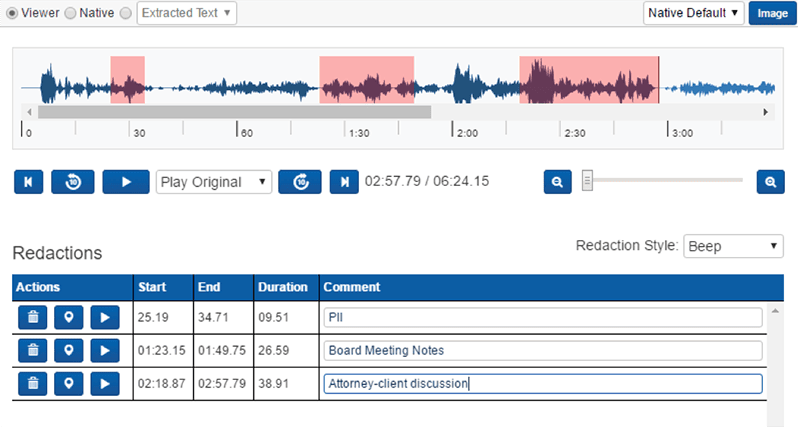Click the Image button
The height and width of the screenshot is (427, 798).
coord(772,13)
